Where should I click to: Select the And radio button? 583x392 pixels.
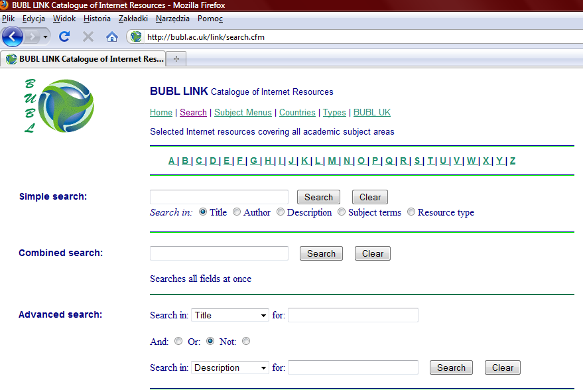point(178,341)
